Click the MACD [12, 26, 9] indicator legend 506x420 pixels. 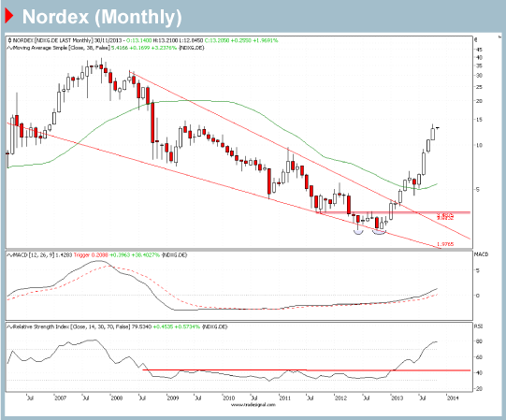pos(97,255)
